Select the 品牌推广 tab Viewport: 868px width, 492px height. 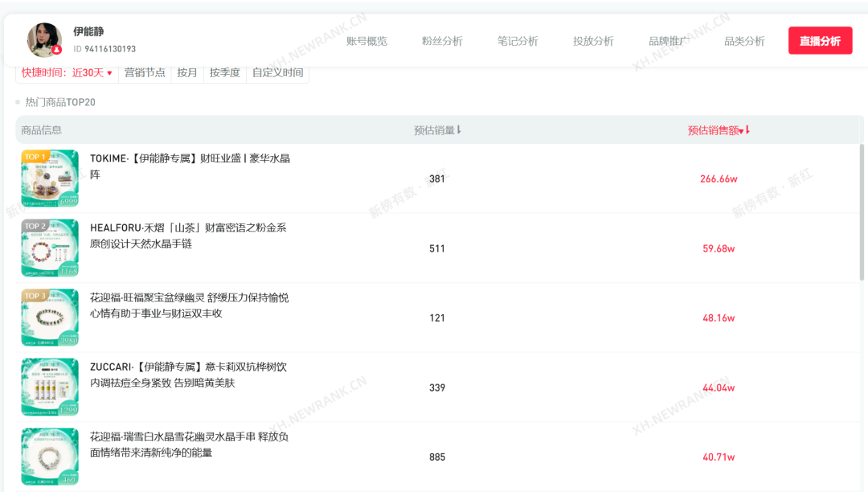pos(669,41)
